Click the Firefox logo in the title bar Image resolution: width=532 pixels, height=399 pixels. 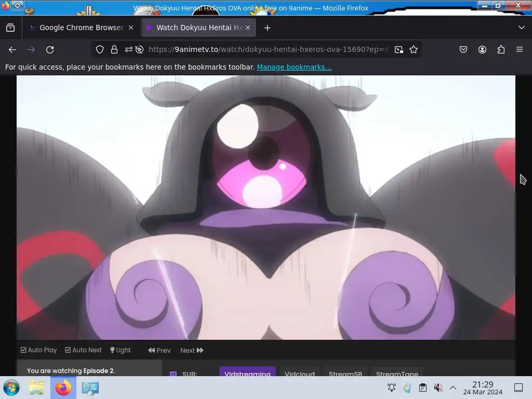[5, 5]
